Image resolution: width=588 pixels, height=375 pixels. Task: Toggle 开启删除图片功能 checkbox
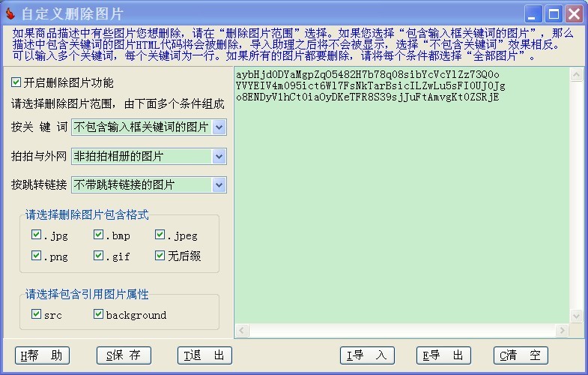click(x=16, y=82)
